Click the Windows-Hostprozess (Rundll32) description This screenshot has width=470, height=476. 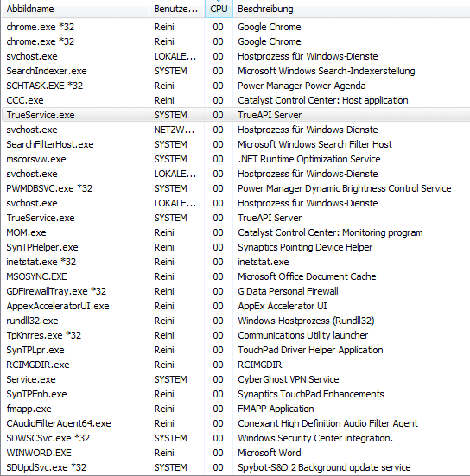tap(306, 321)
